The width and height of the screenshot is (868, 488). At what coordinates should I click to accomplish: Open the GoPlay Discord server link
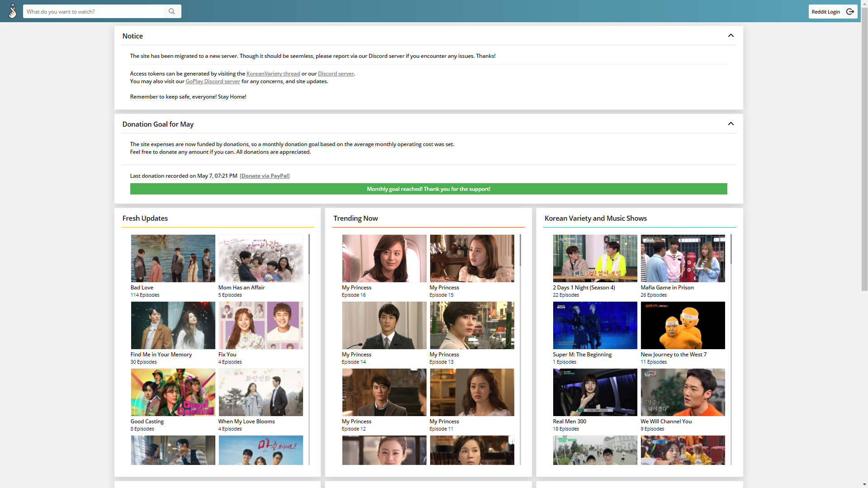click(213, 81)
